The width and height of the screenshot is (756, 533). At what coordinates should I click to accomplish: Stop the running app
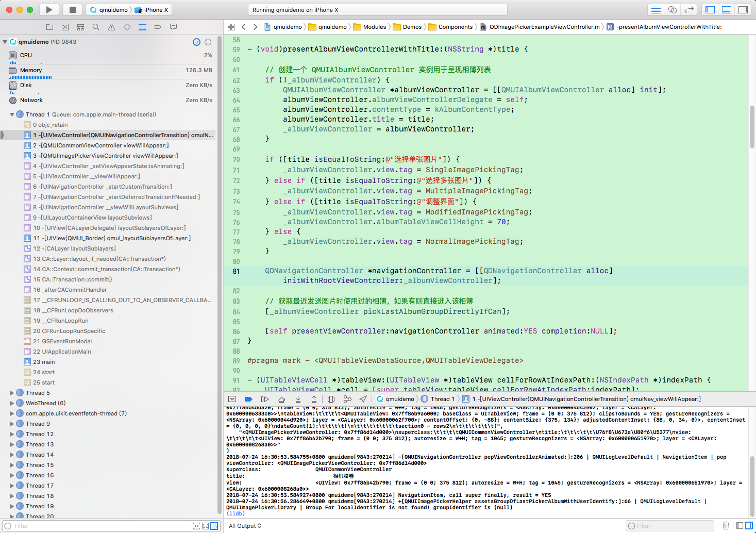[x=72, y=9]
